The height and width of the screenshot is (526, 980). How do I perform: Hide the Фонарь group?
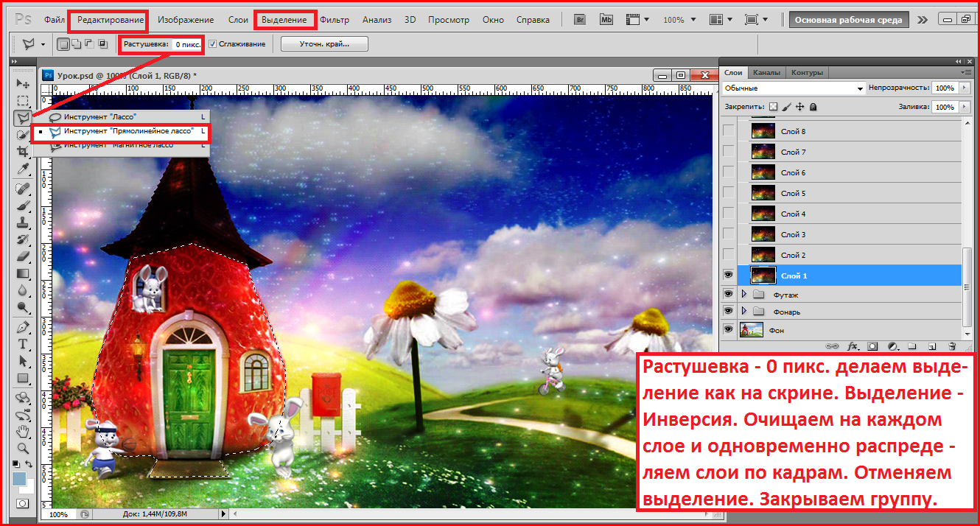point(728,312)
